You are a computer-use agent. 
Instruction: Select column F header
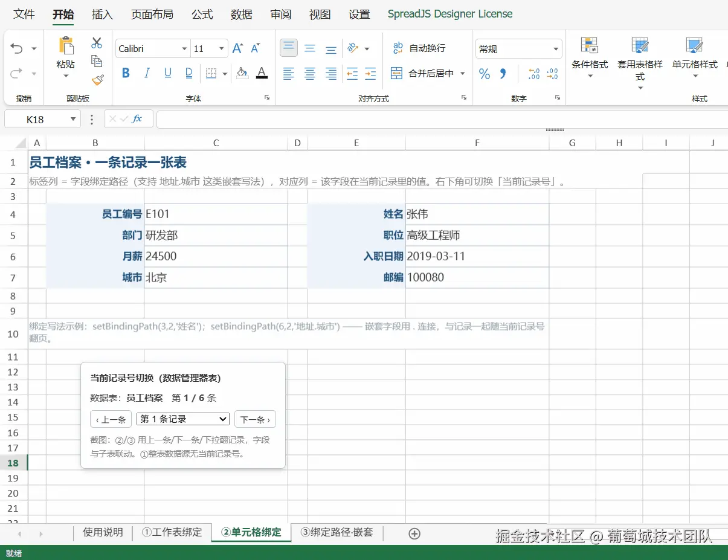[477, 143]
